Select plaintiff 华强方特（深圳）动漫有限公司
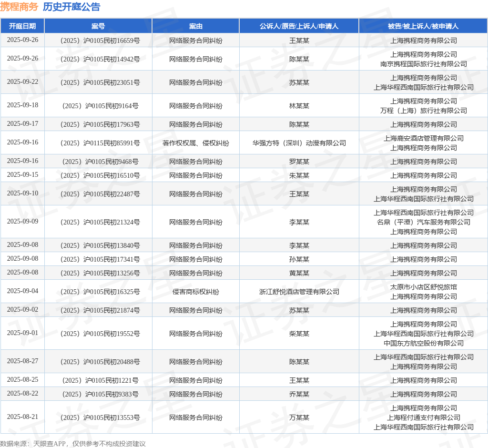 coord(299,143)
